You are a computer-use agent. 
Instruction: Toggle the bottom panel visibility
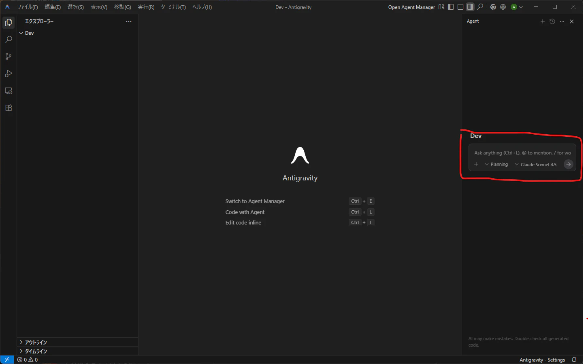coord(460,7)
